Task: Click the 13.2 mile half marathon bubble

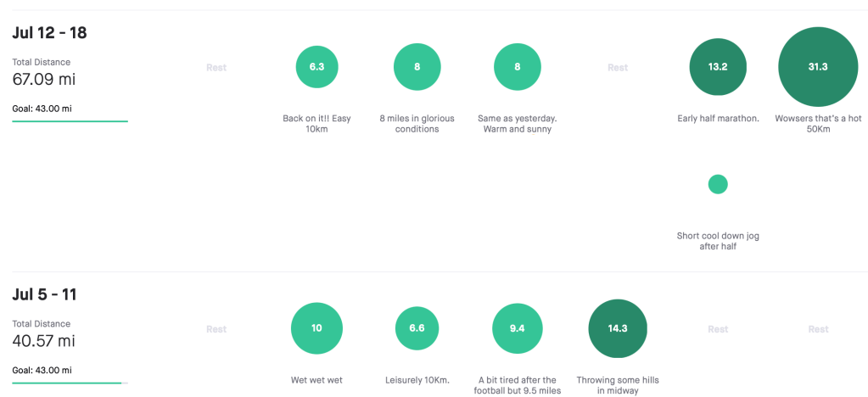Action: (x=718, y=68)
